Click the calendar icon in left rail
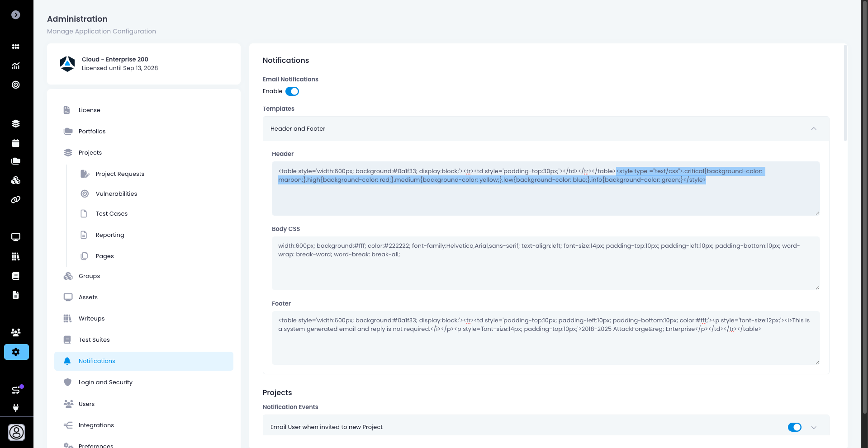 (x=16, y=143)
